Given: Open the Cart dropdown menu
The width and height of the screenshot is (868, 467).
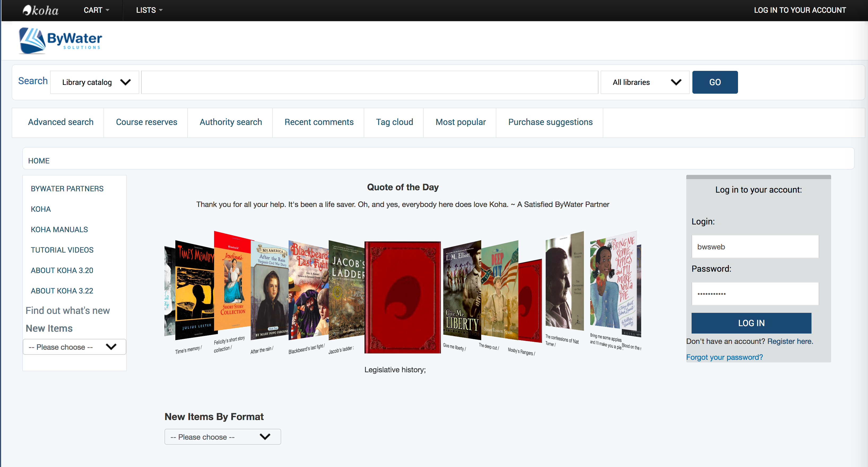Looking at the screenshot, I should [96, 10].
